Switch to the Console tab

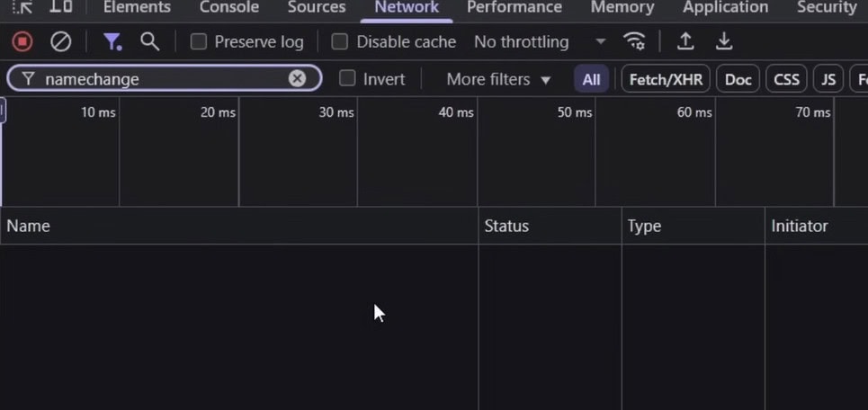click(x=228, y=7)
